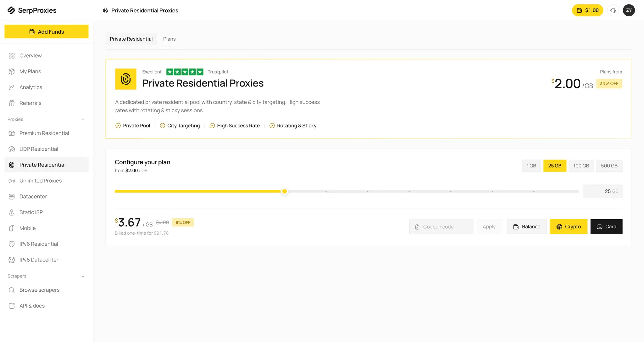Click the Static ISP anchor icon
Screen dimensions: 644x342
point(12,212)
